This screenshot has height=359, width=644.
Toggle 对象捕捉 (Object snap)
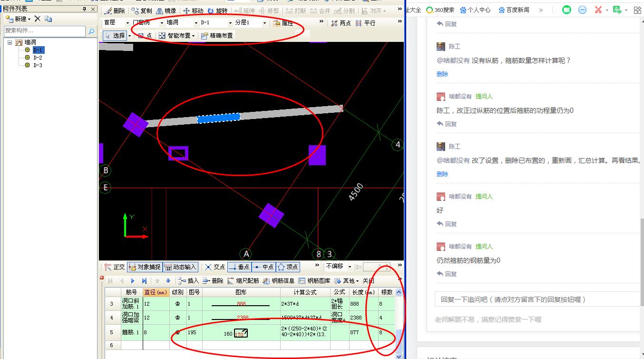[x=145, y=267]
